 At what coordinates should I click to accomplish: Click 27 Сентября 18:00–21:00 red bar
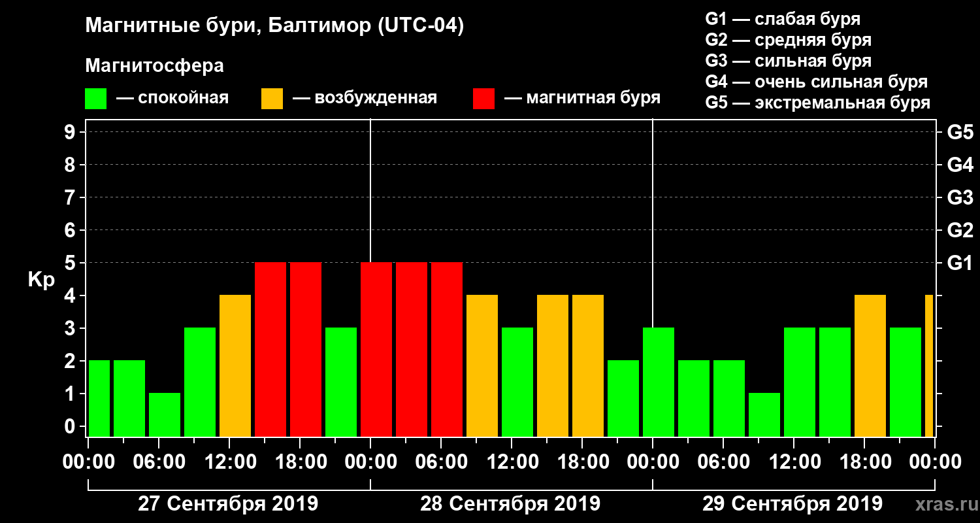click(306, 349)
